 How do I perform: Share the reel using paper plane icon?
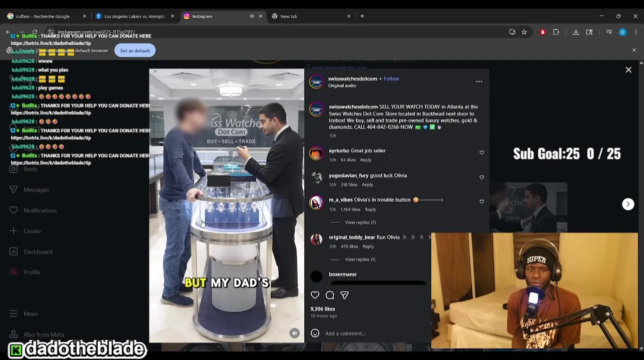tap(344, 295)
